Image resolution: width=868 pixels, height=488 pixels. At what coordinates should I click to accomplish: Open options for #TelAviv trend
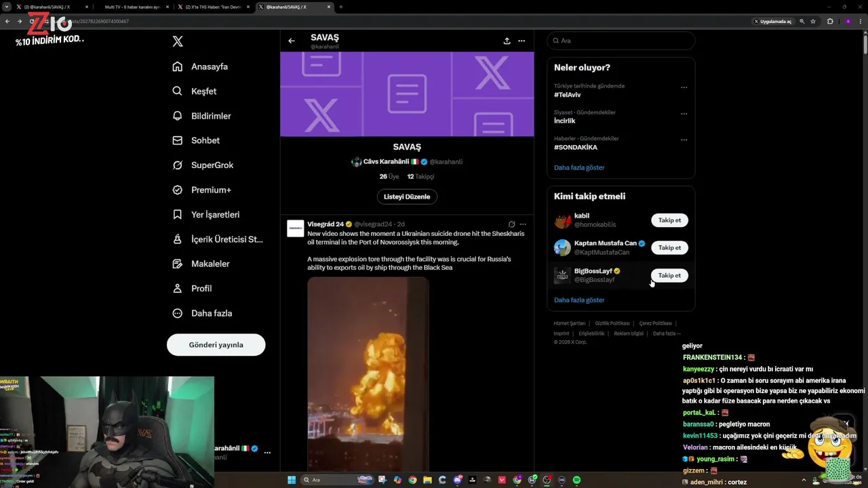684,87
